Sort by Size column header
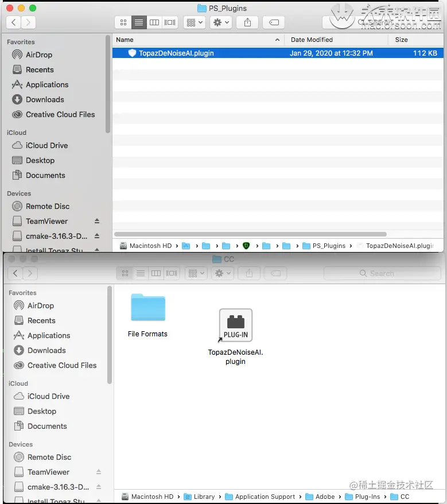This screenshot has height=504, width=447. (x=416, y=40)
